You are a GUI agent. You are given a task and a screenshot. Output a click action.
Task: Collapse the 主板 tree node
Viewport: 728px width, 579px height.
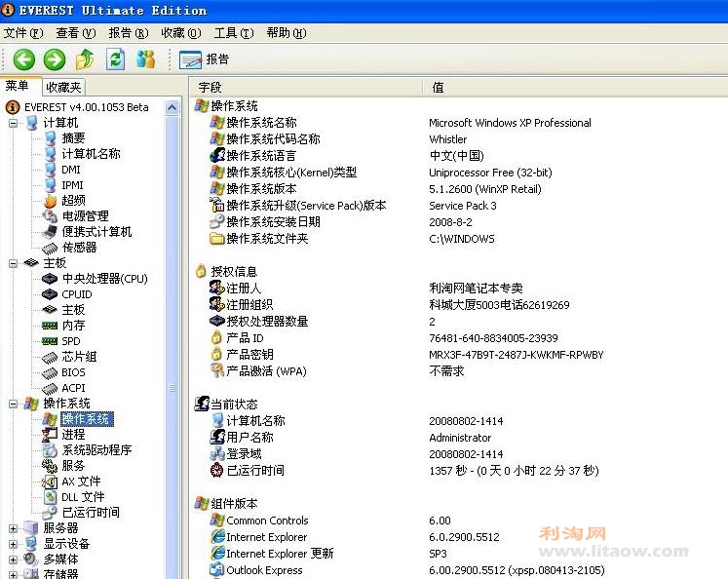pos(13,263)
